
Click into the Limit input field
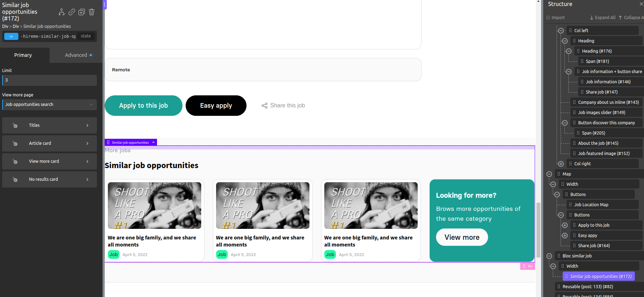click(50, 80)
